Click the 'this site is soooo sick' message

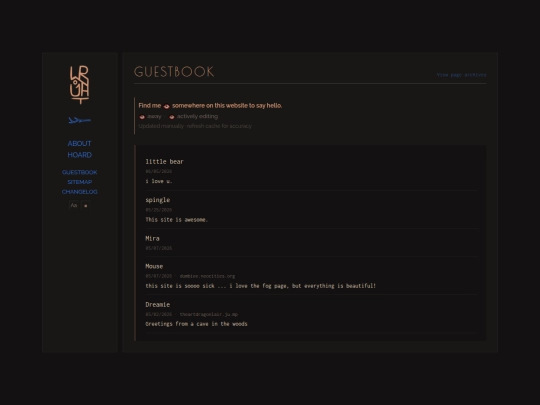coord(260,286)
